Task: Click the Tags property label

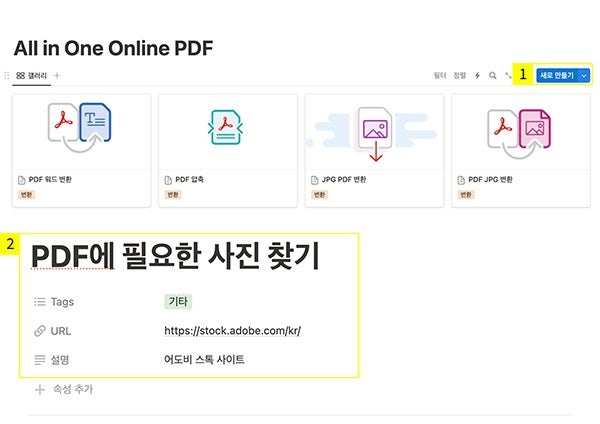Action: pos(62,302)
